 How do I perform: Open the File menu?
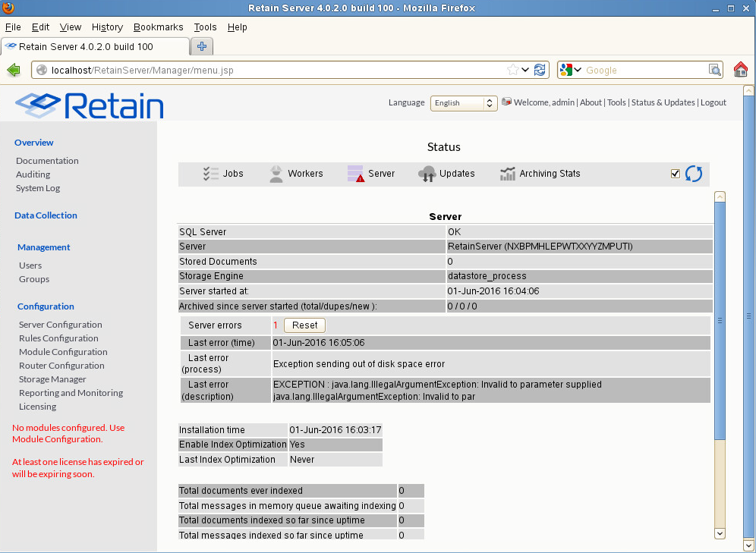point(13,27)
